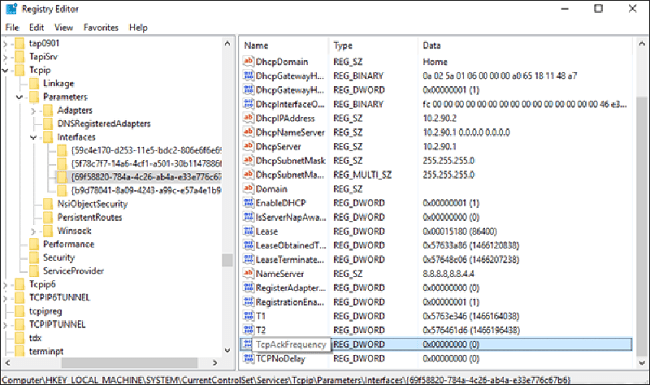650x385 pixels.
Task: Click the NameServer data 8.8.8.8,8.8.4.4
Action: coord(448,274)
